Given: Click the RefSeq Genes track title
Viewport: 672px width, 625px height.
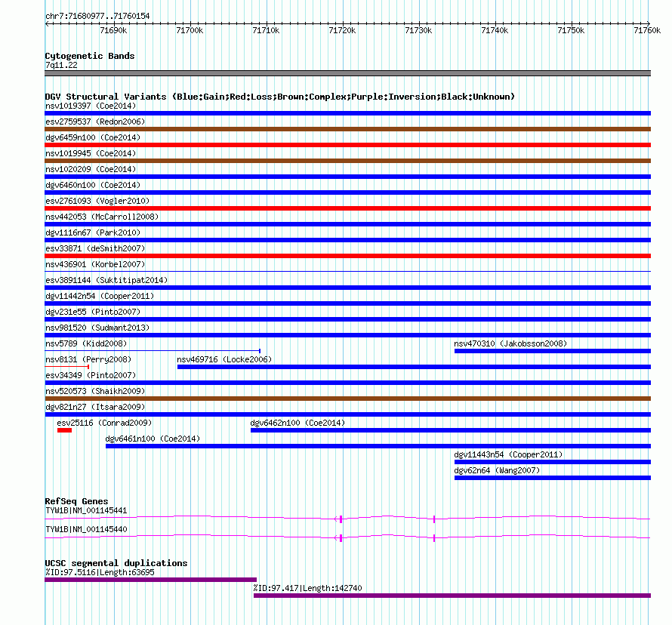Looking at the screenshot, I should pos(76,501).
